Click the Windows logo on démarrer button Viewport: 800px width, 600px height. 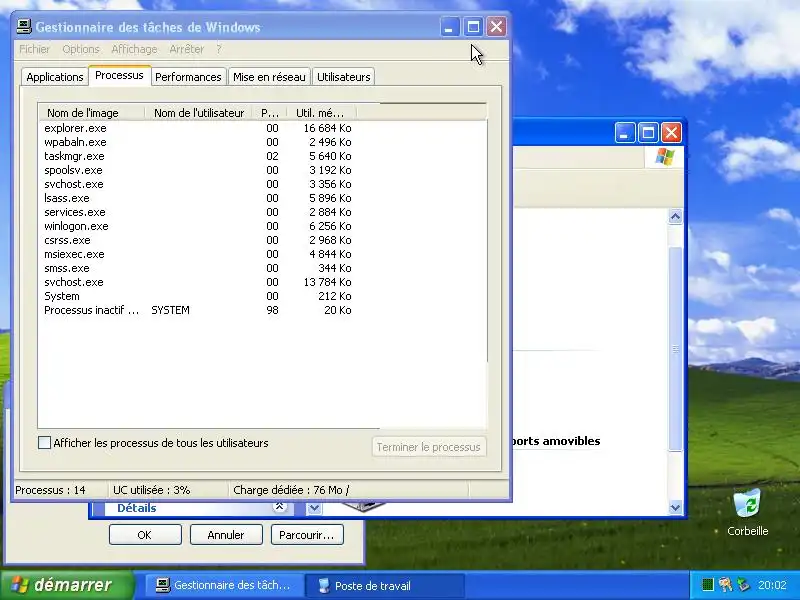[19, 585]
